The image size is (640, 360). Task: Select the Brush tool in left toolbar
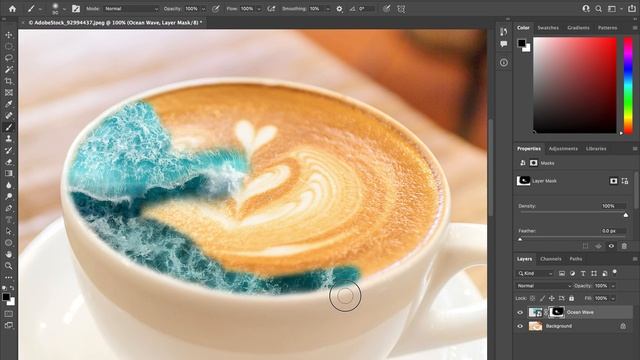point(9,127)
